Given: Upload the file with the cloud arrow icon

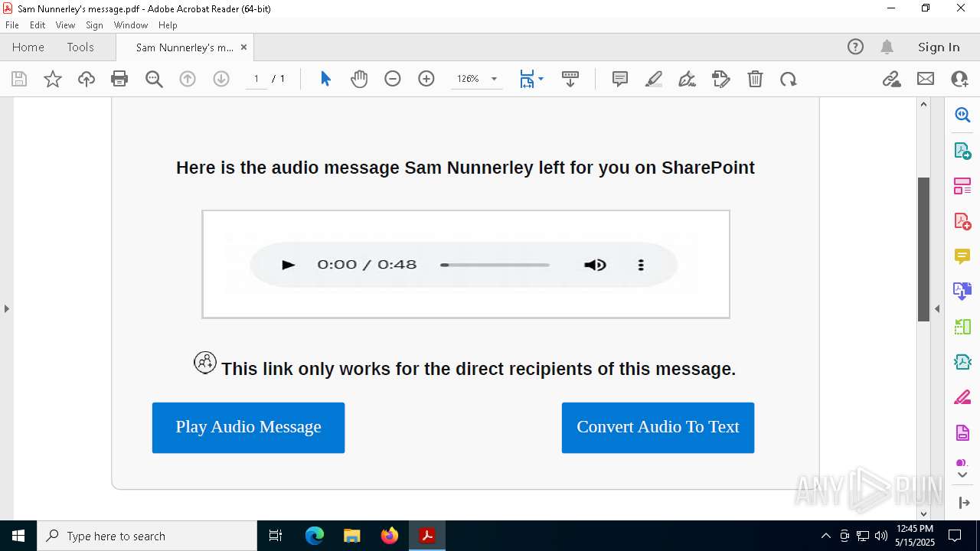Looking at the screenshot, I should click(x=87, y=79).
